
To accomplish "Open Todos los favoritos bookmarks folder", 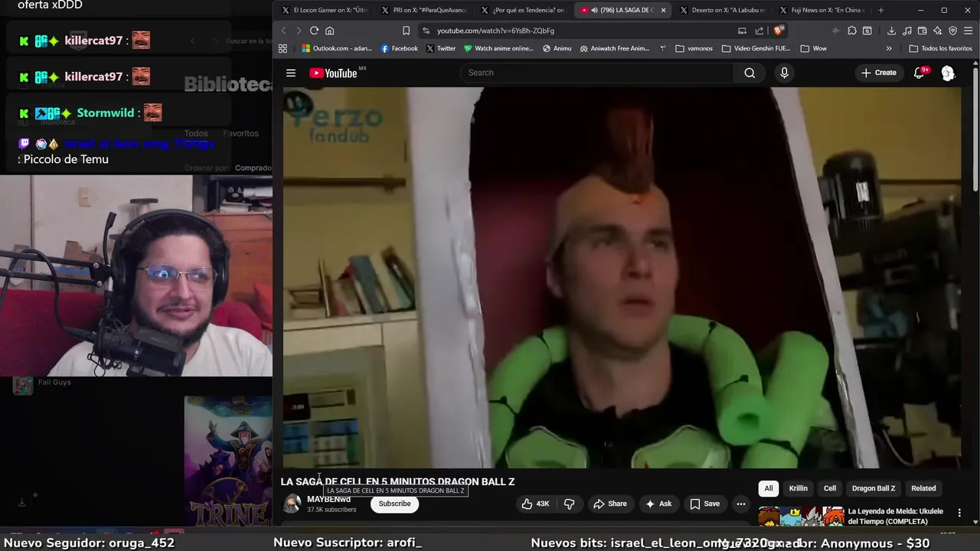I will coord(941,48).
